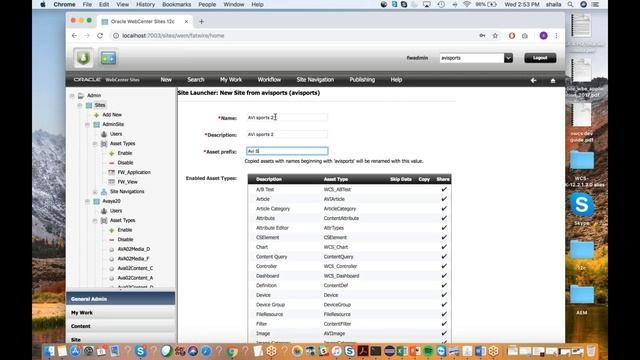
Task: Open the Publishing menu
Action: pos(362,80)
